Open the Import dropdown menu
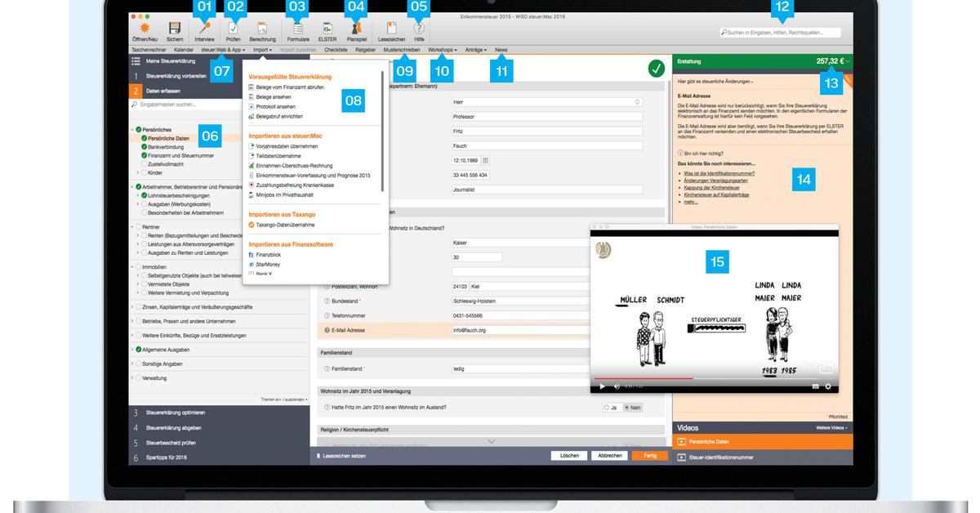The image size is (980, 513). pos(263,50)
